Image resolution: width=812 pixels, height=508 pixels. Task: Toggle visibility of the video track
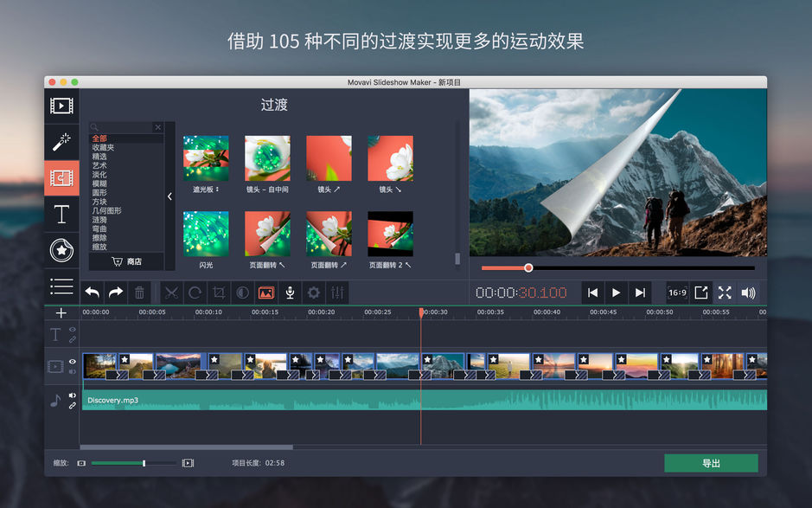72,361
